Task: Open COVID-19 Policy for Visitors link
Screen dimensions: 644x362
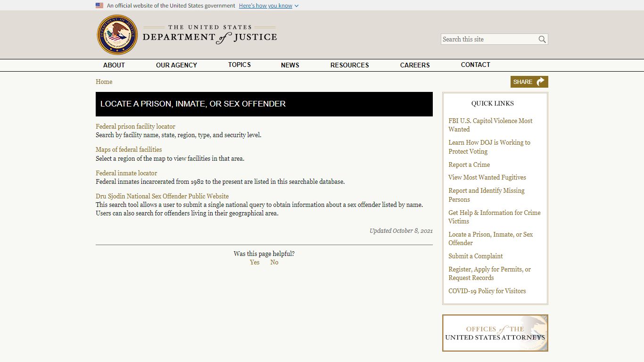Action: [x=487, y=291]
